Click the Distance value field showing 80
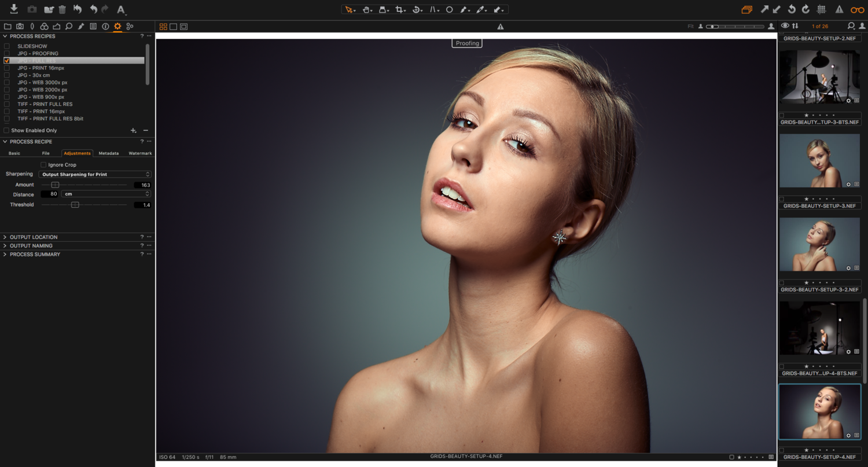The image size is (868, 467). [49, 194]
